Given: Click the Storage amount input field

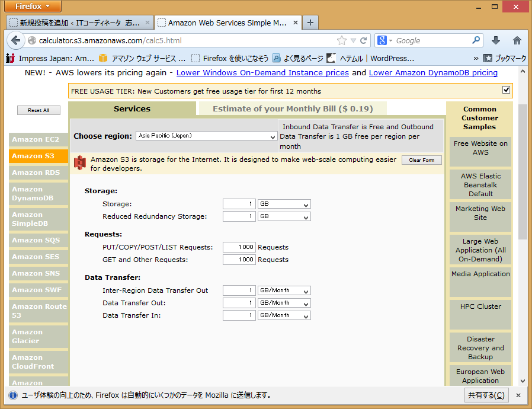Looking at the screenshot, I should (239, 204).
